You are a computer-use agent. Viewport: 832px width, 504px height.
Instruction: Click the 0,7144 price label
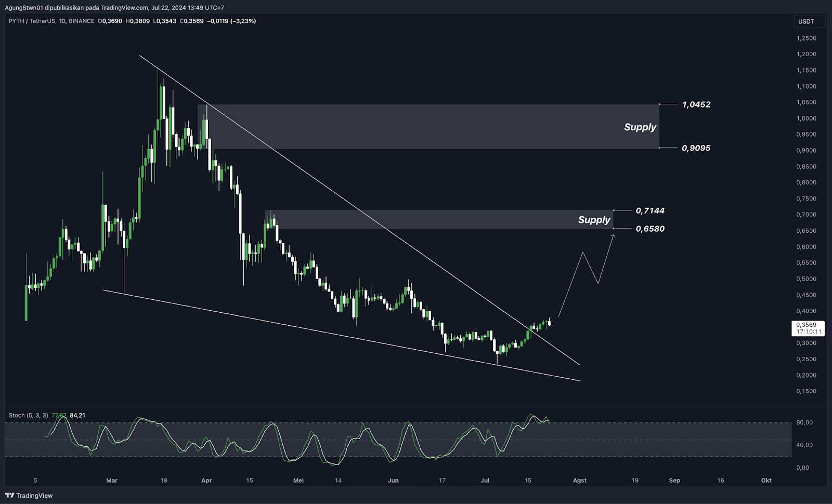(650, 210)
